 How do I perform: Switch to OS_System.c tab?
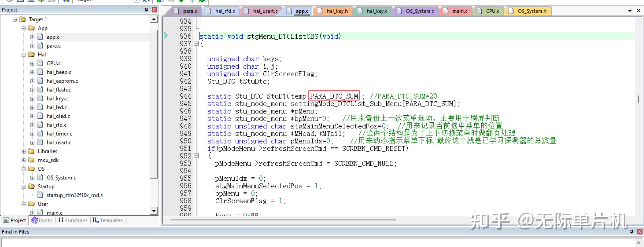[416, 11]
